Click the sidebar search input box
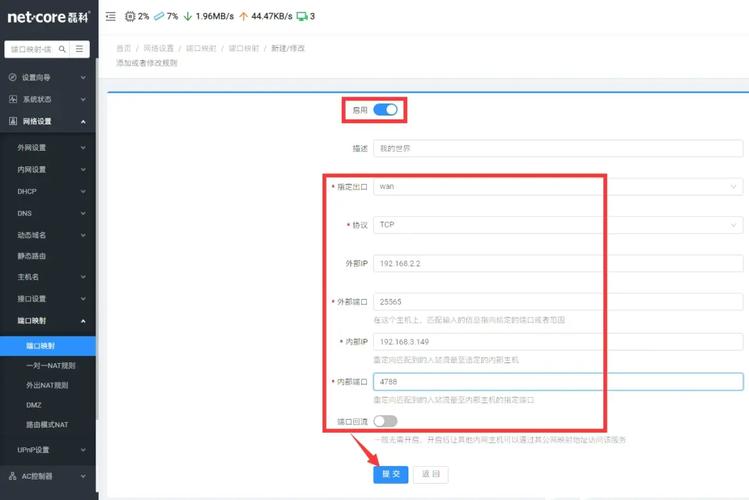The width and height of the screenshot is (749, 500). tap(31, 49)
